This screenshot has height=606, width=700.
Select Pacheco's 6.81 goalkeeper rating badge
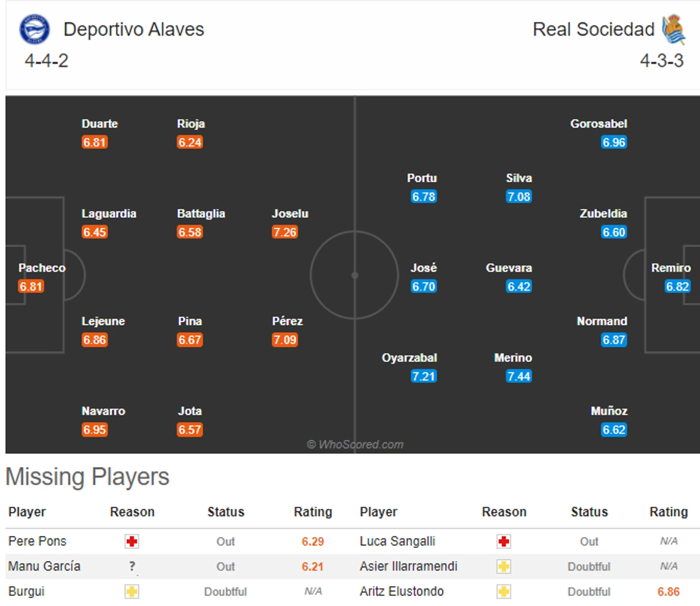coord(31,287)
